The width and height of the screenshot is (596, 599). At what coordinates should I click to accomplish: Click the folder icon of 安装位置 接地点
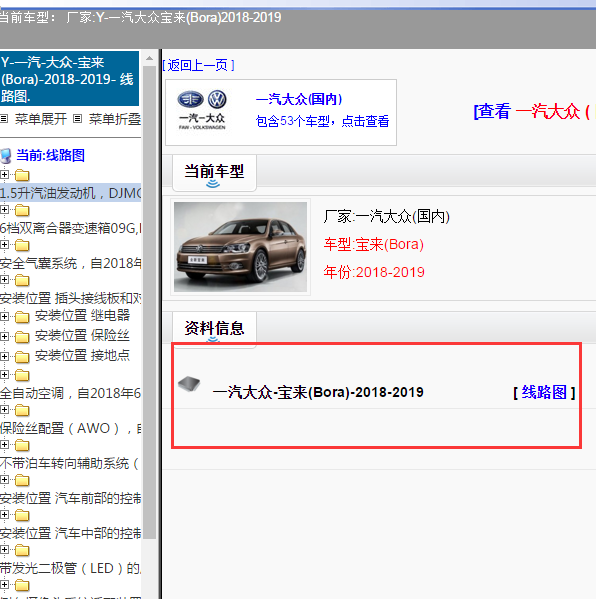coord(22,356)
